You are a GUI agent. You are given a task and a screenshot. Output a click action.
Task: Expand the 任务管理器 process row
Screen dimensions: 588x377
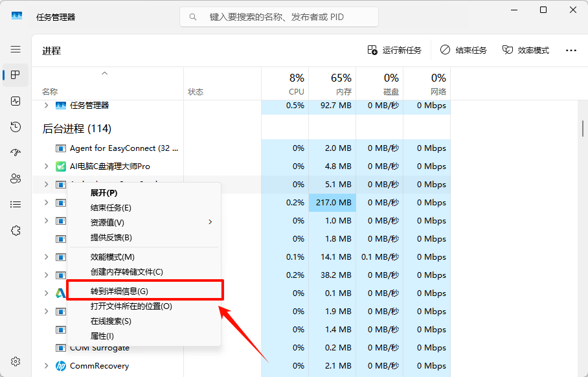tap(46, 106)
